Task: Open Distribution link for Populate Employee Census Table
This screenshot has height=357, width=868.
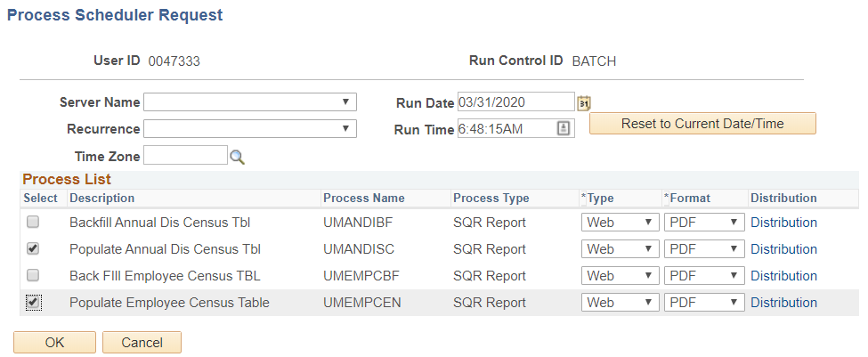Action: 783,302
